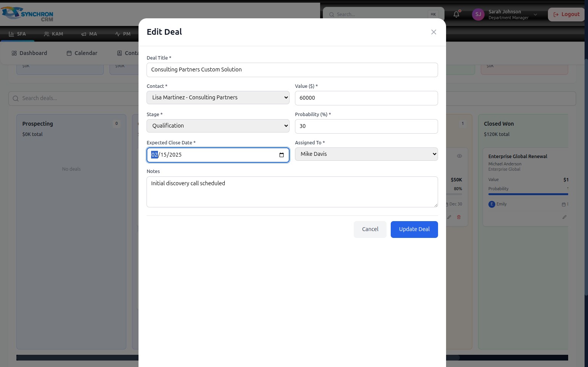Click the eye icon on the $50K deal card

pos(459,156)
